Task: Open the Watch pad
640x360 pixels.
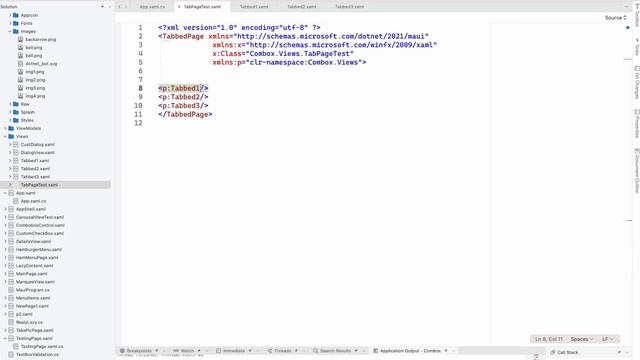Action: pyautogui.click(x=187, y=351)
